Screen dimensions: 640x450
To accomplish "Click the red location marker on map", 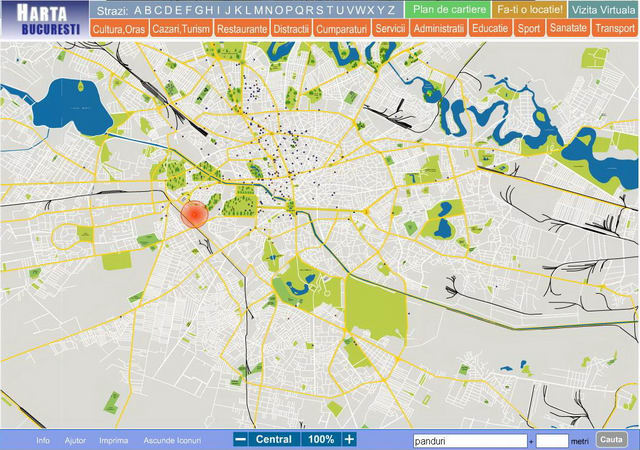I will [x=194, y=214].
